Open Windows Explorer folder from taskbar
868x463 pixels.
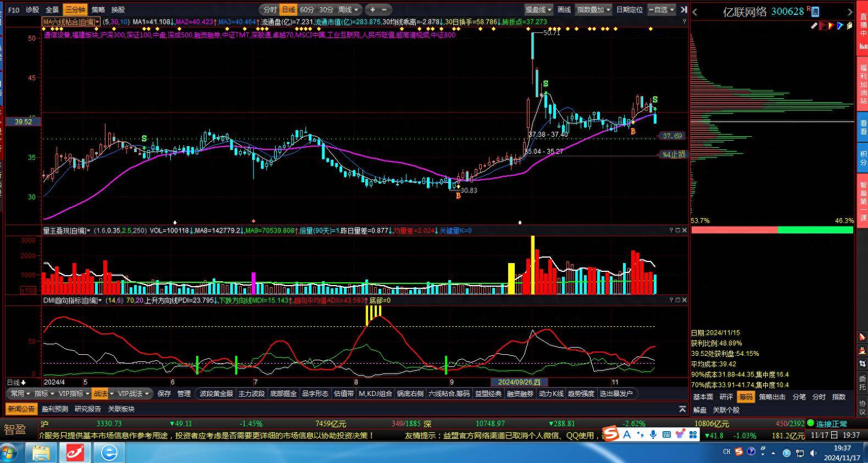[x=42, y=453]
